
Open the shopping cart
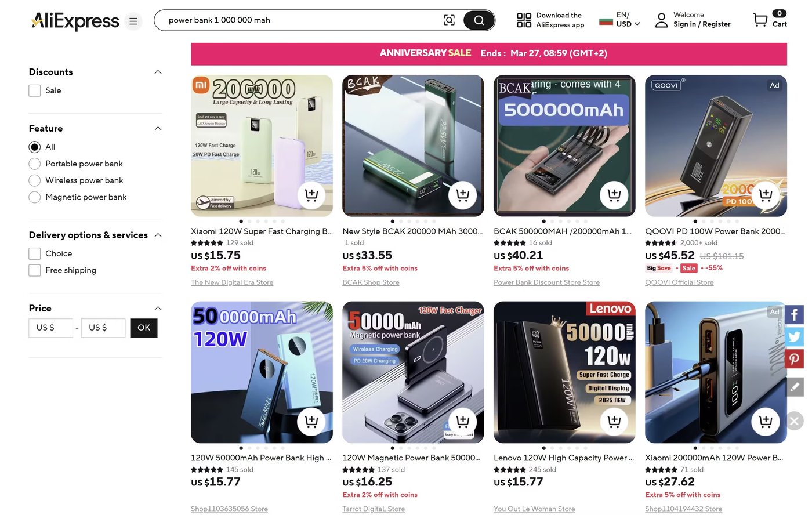point(760,20)
